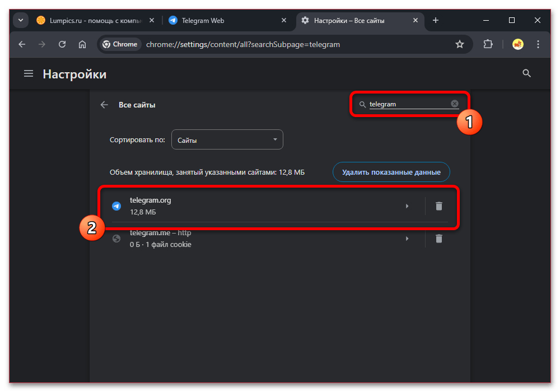The height and width of the screenshot is (392, 560).
Task: Select the Настройки – Все сайты tab
Action: click(360, 20)
